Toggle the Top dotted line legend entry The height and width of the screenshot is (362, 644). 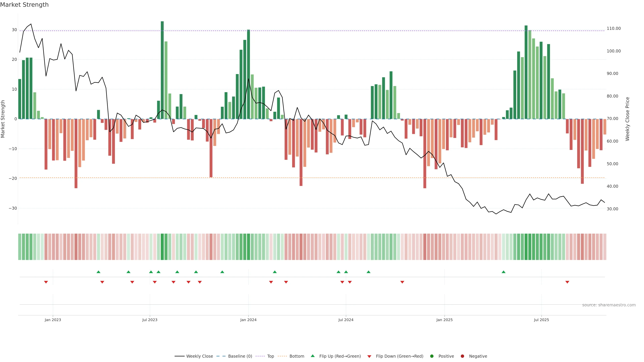coord(271,356)
